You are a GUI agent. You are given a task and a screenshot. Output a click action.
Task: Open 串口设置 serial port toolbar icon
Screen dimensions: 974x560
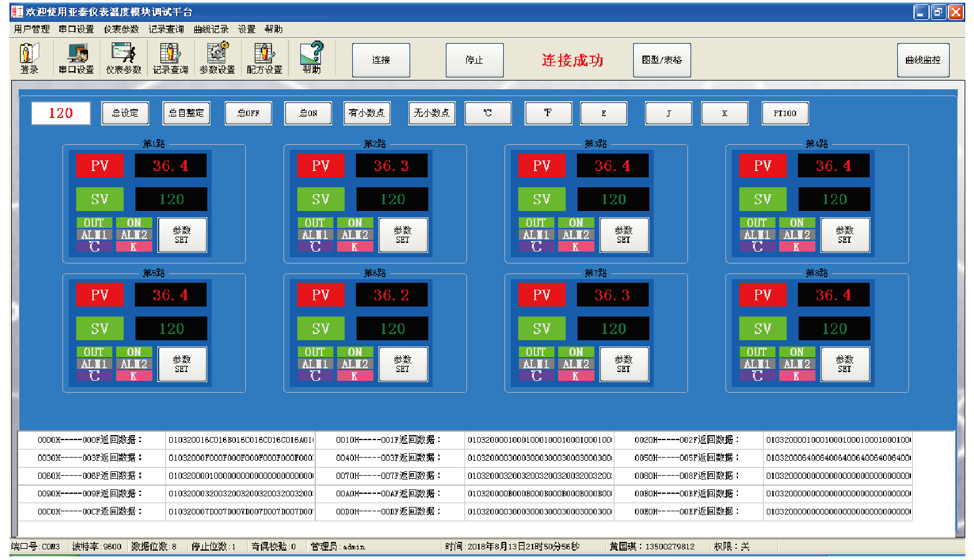76,58
